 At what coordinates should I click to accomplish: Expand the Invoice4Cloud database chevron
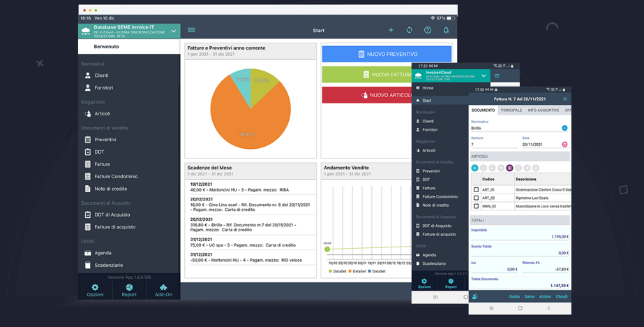click(484, 75)
